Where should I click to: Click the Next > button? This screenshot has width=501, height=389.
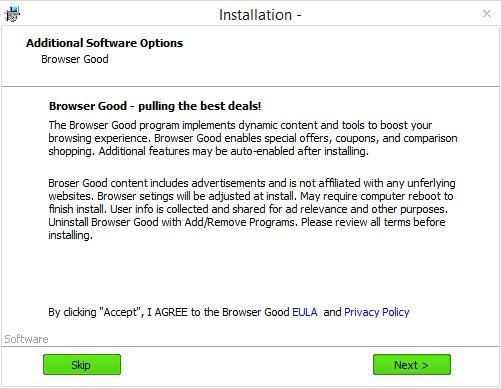[x=412, y=364]
